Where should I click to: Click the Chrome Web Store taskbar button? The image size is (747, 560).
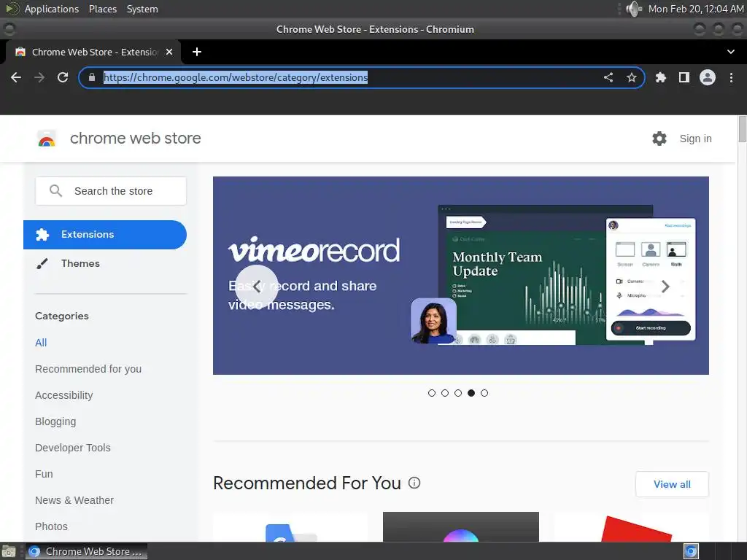click(86, 551)
